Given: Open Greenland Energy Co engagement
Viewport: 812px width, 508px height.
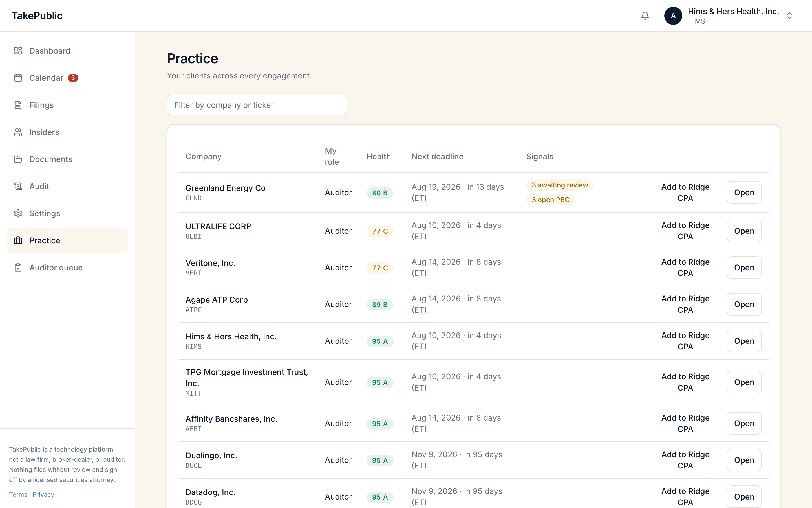Looking at the screenshot, I should 744,192.
